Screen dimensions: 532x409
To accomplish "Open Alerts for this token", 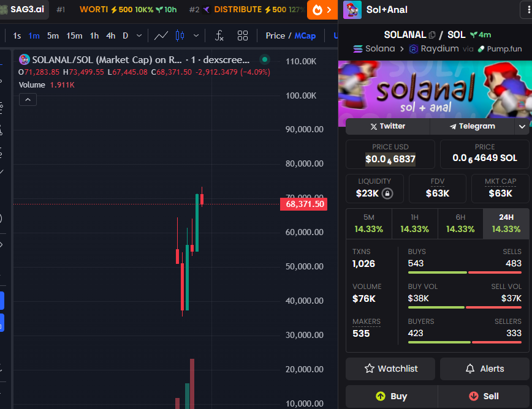I will (484, 369).
